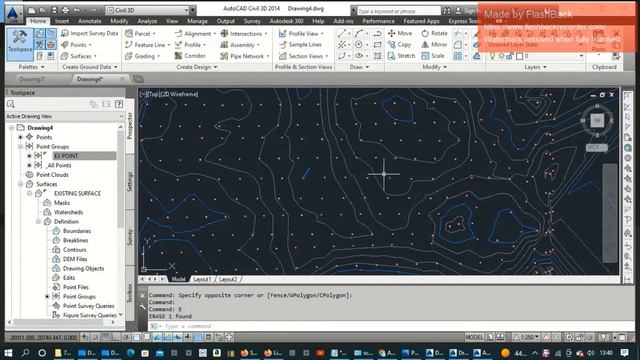The width and height of the screenshot is (640, 360).
Task: Select the Move tool
Action: [x=400, y=33]
